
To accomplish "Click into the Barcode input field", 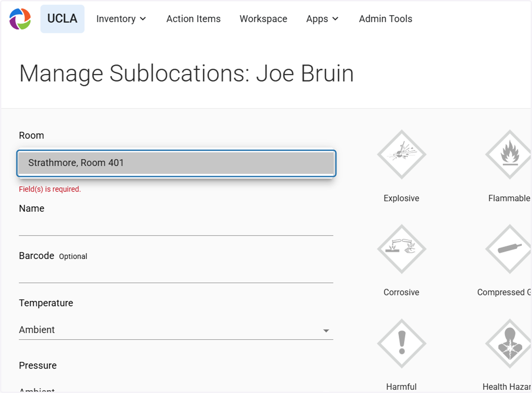I will coord(176,274).
